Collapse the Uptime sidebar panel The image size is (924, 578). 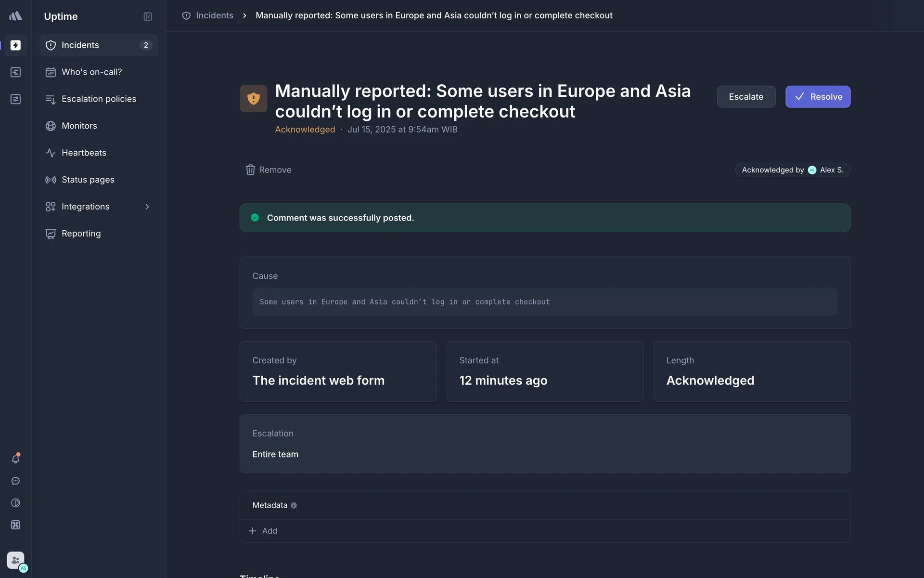(x=148, y=16)
